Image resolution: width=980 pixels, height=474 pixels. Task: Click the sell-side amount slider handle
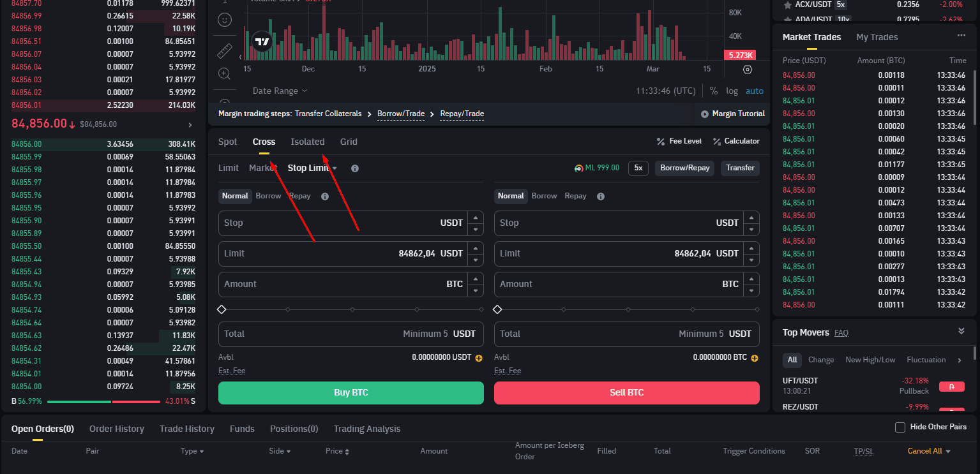click(497, 309)
